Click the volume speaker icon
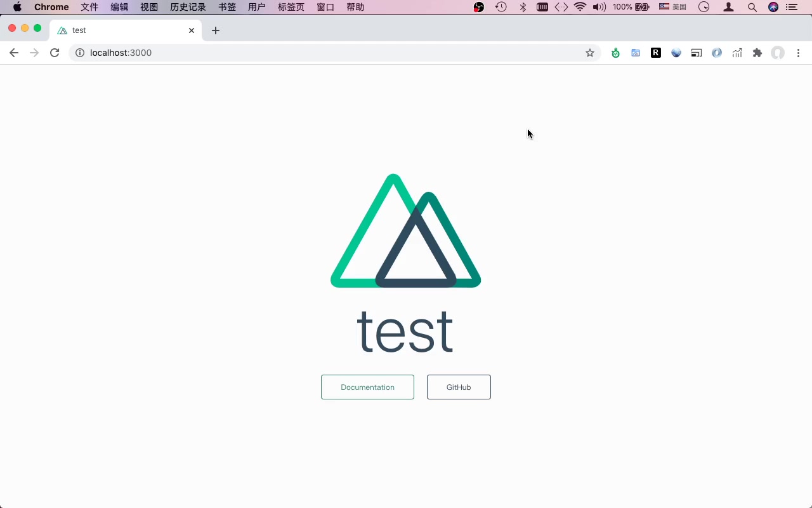 pyautogui.click(x=599, y=7)
